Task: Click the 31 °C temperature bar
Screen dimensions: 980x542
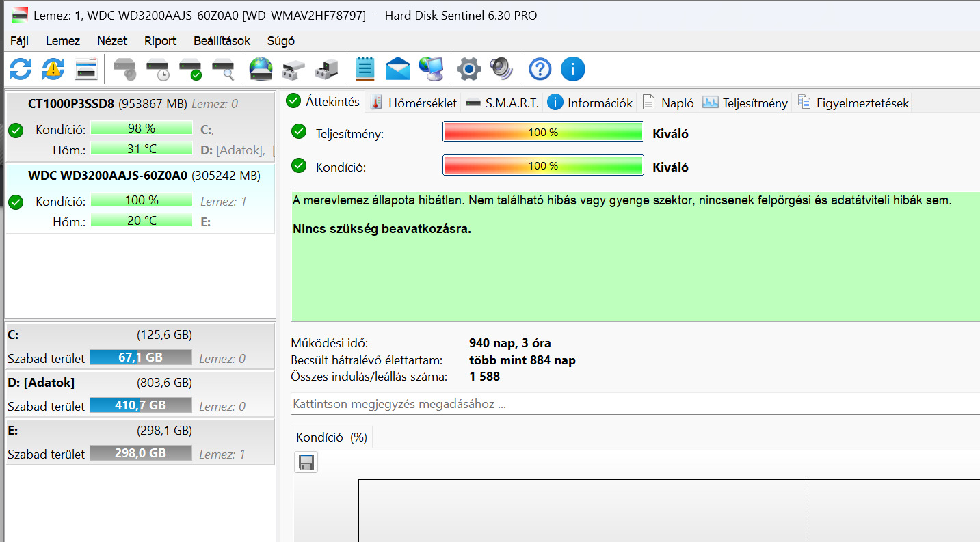Action: [142, 148]
